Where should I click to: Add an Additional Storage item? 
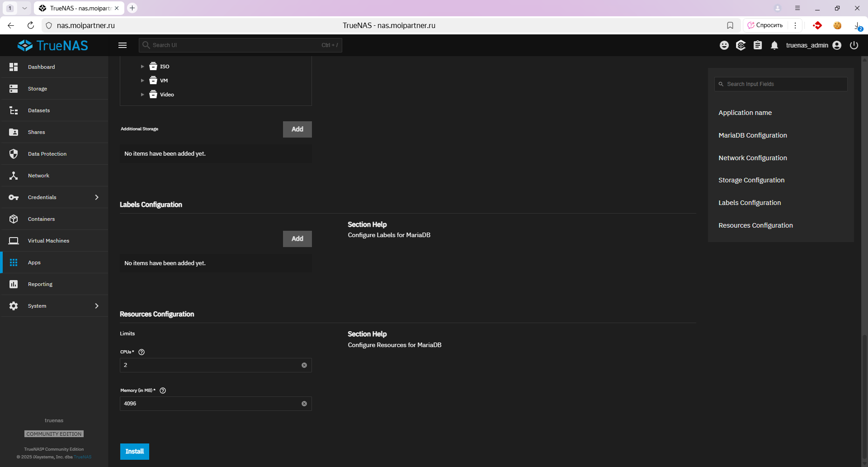[x=297, y=129]
